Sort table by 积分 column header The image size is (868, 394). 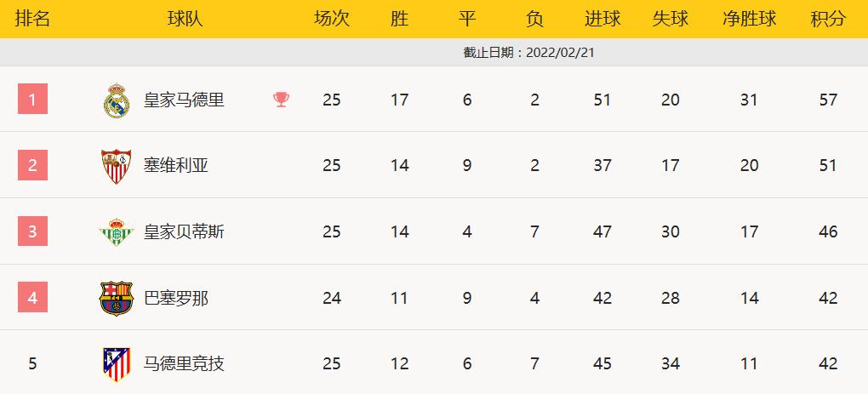coord(828,19)
